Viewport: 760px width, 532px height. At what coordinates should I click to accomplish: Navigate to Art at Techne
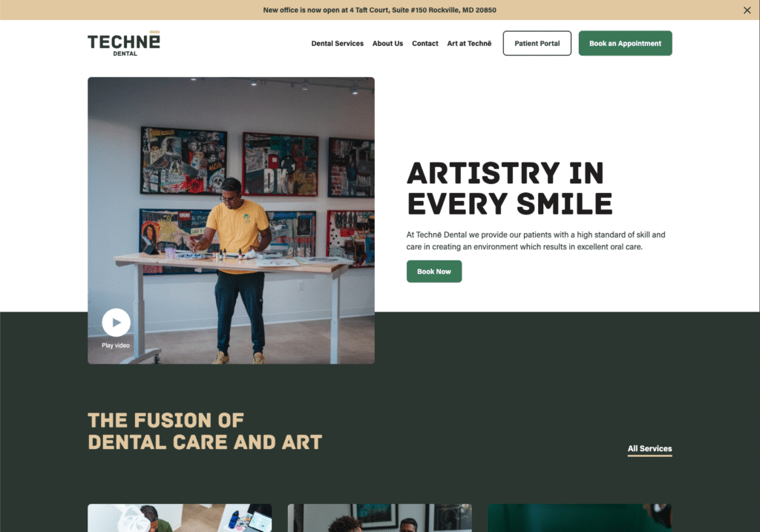point(469,44)
